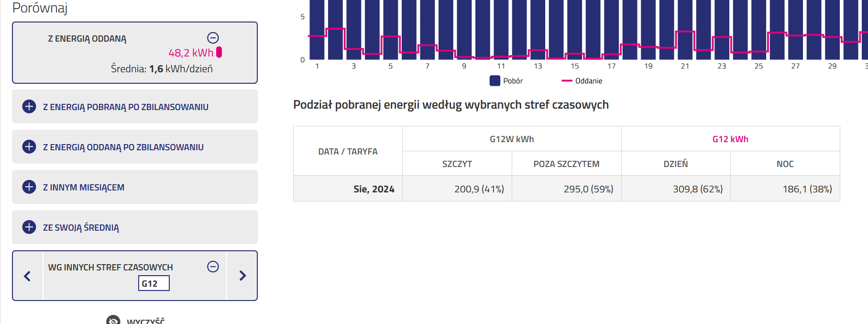The image size is (868, 324).
Task: Click the WYCZYŚĆ clear icon
Action: coord(113,320)
